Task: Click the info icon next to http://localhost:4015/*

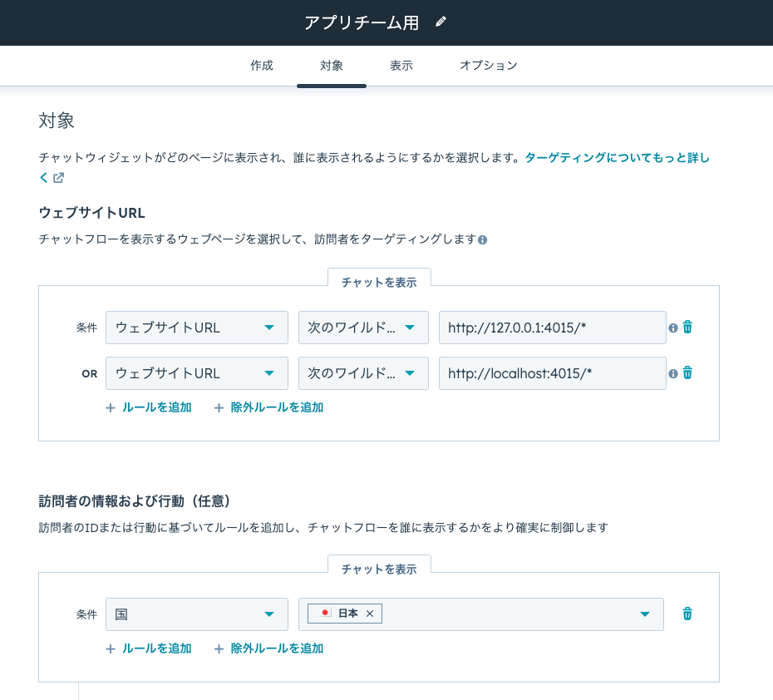Action: 672,373
